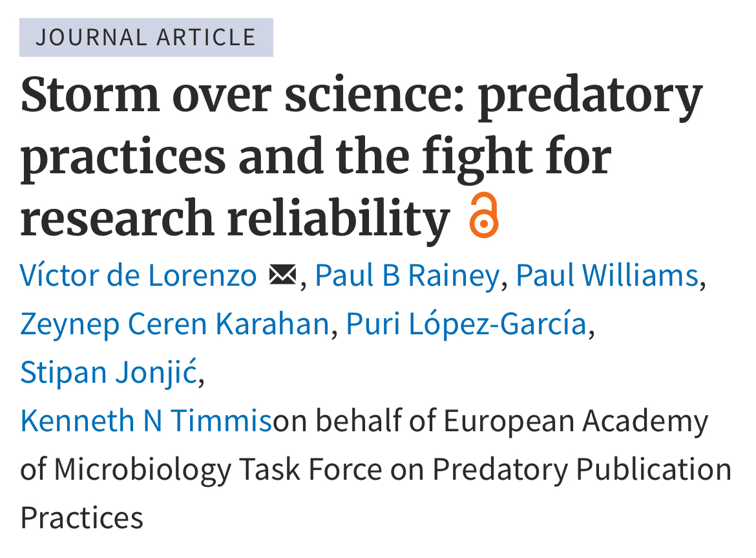Click the "European Academy" text

tap(576, 421)
